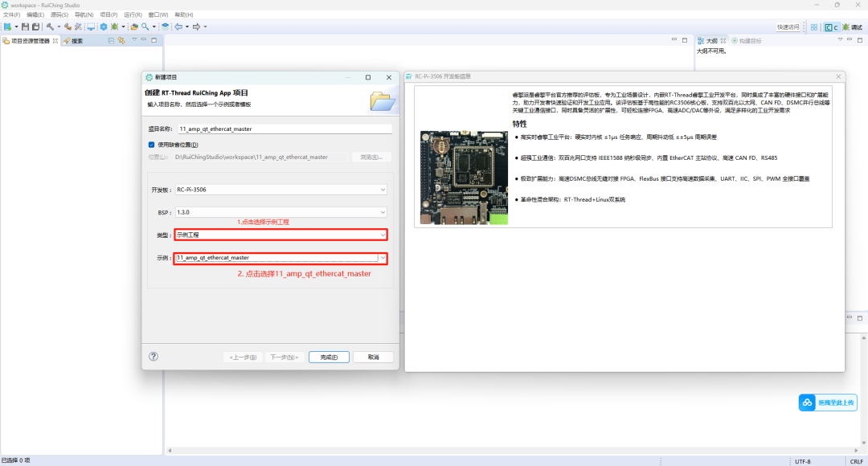Open project explorer view menu triangle

pos(134,40)
